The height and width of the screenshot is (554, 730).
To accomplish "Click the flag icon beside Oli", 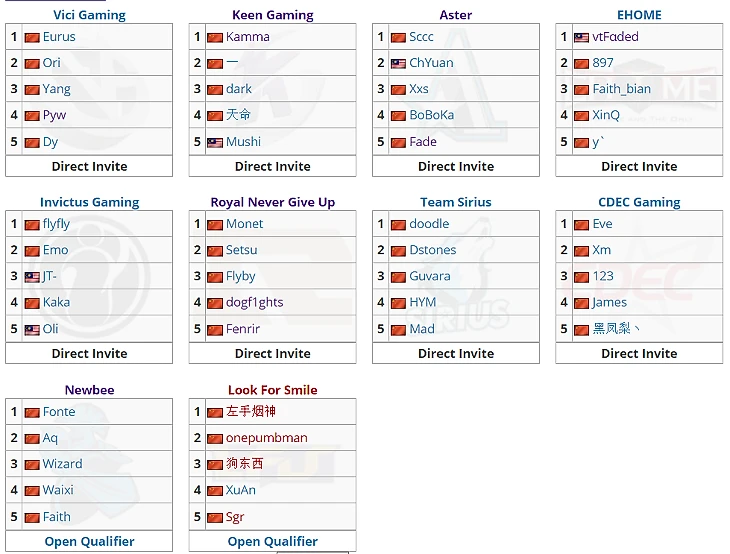I will coord(32,330).
